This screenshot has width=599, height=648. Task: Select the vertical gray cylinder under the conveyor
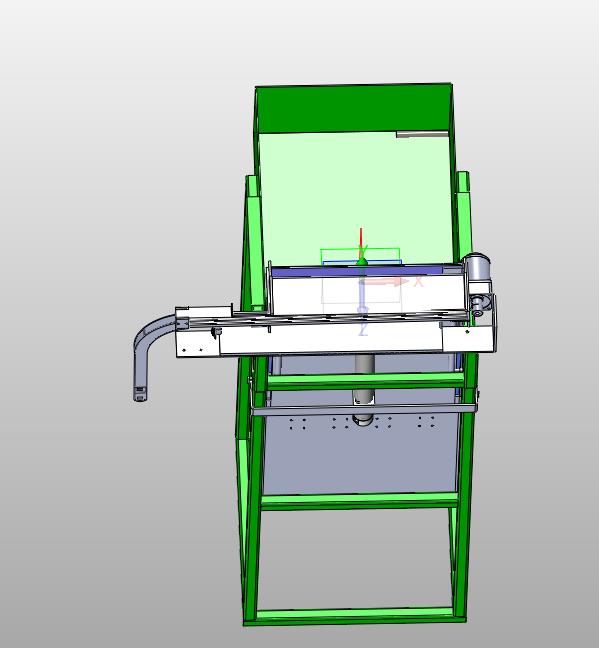tap(364, 388)
